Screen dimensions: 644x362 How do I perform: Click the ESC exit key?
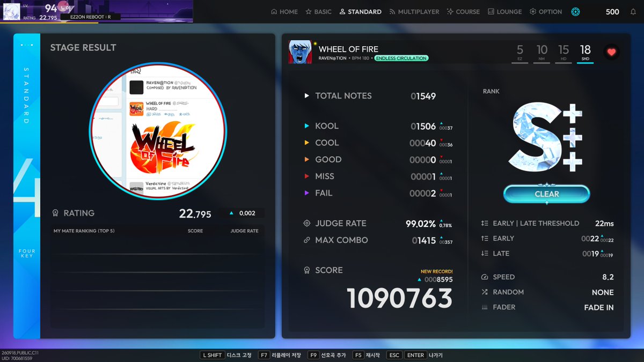coord(394,355)
